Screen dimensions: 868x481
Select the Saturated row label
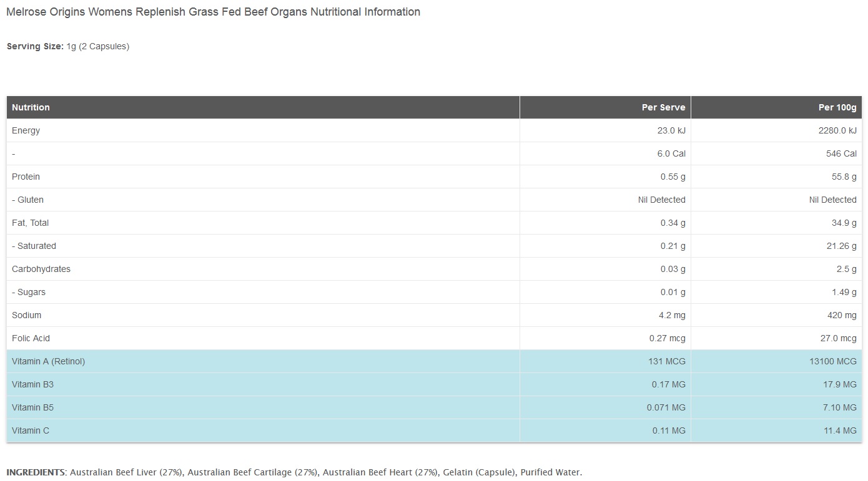(34, 246)
